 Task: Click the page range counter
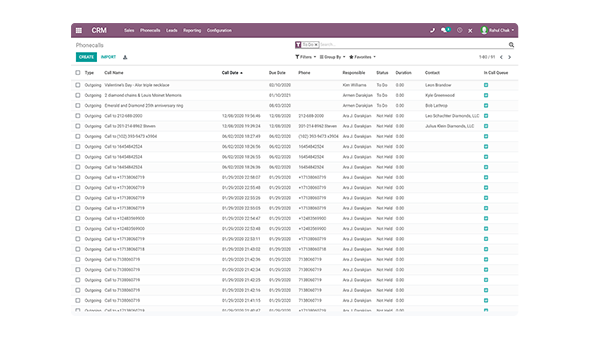point(487,57)
